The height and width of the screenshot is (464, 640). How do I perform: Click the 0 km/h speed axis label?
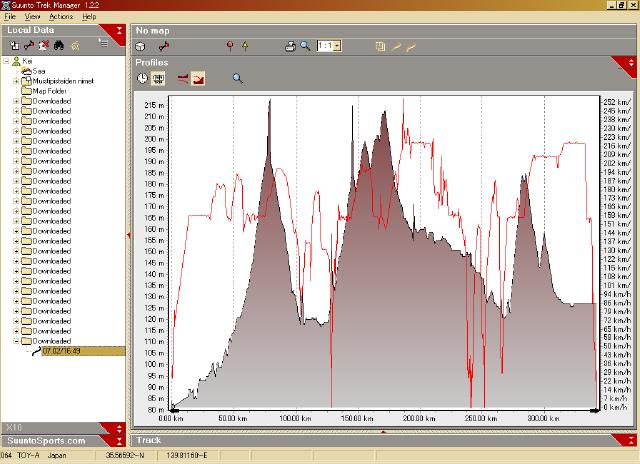pyautogui.click(x=615, y=407)
